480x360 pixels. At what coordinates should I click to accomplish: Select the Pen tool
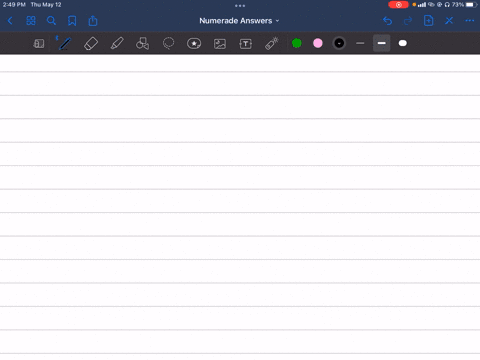(x=65, y=43)
